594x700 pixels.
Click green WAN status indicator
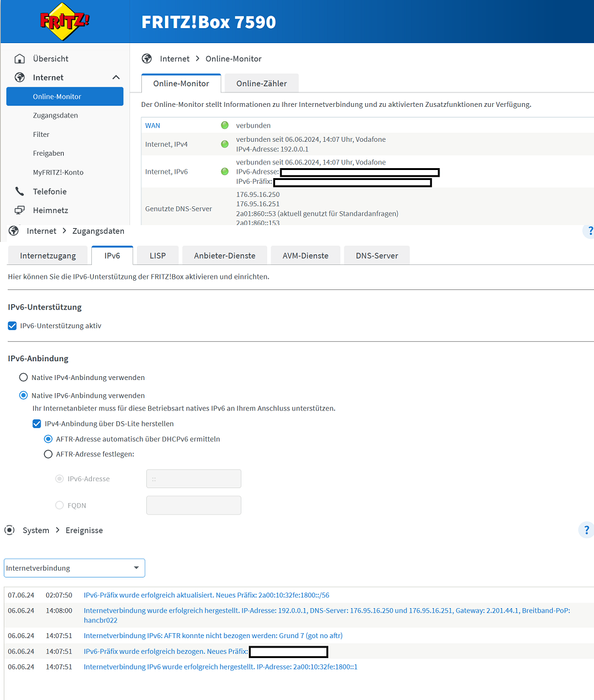tap(224, 125)
